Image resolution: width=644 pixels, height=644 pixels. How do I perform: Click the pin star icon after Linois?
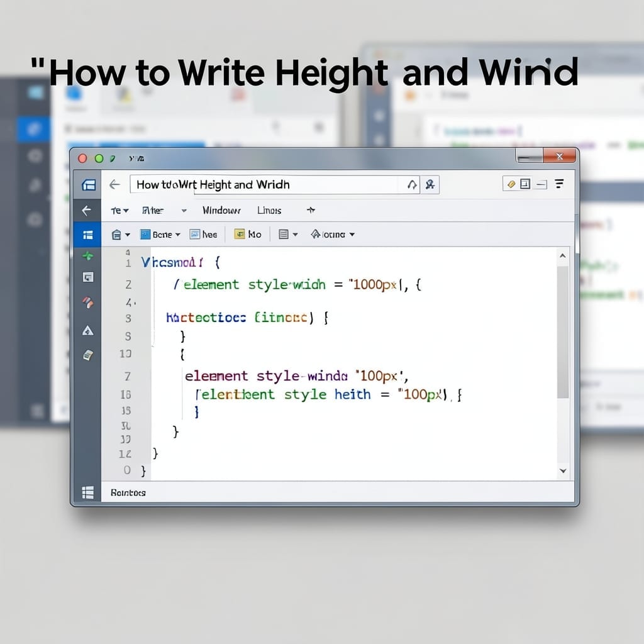point(311,210)
